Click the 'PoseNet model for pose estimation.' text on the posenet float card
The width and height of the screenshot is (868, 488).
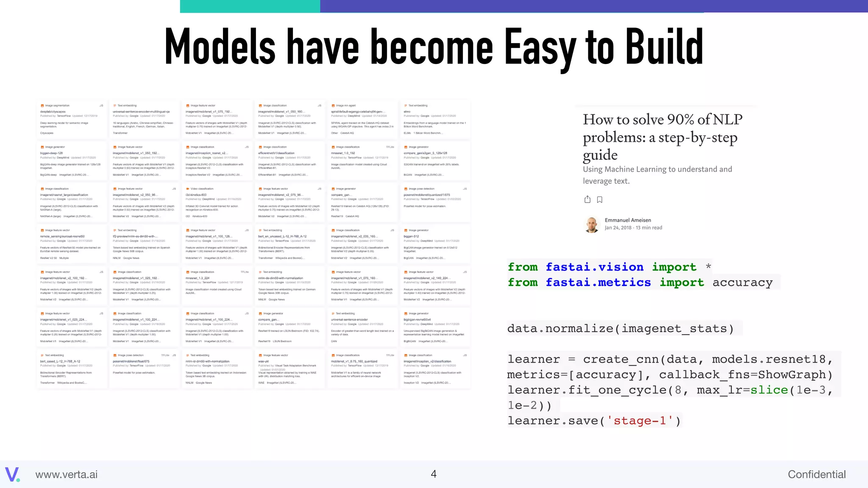(134, 373)
